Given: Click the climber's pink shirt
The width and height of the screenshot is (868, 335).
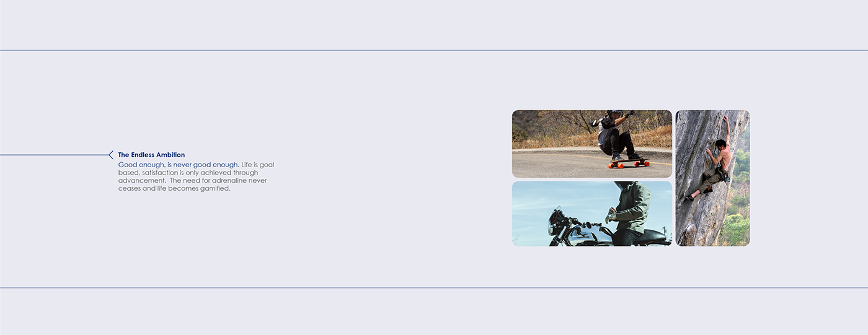Looking at the screenshot, I should pos(725,158).
